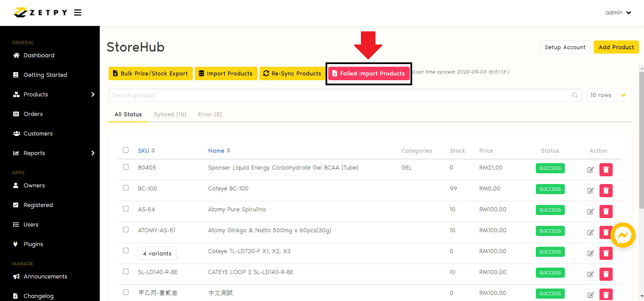The width and height of the screenshot is (644, 301).
Task: Expand the admin user menu
Action: coord(618,13)
